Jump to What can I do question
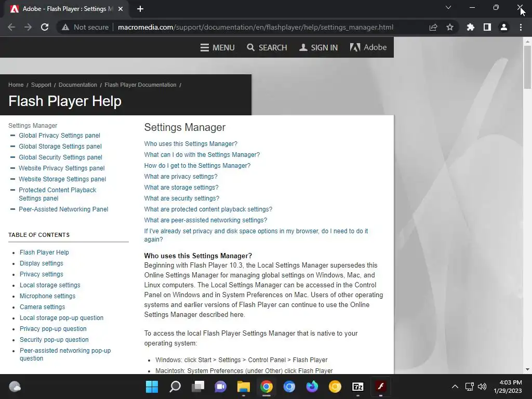532x399 pixels. [202, 155]
